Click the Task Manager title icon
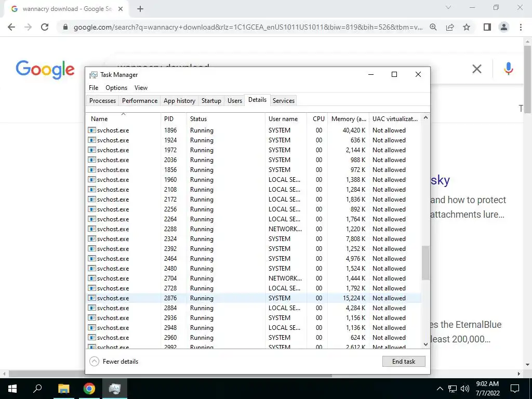The width and height of the screenshot is (532, 399). (x=94, y=75)
